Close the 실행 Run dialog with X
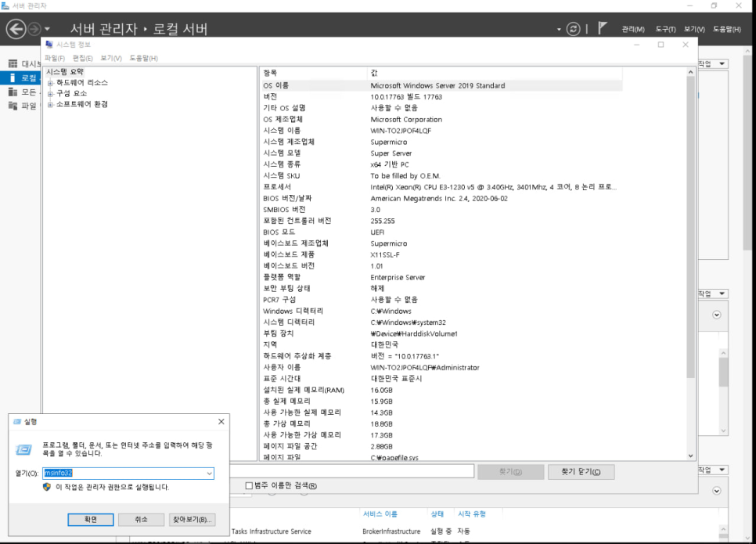Viewport: 756px width, 544px height. point(221,422)
